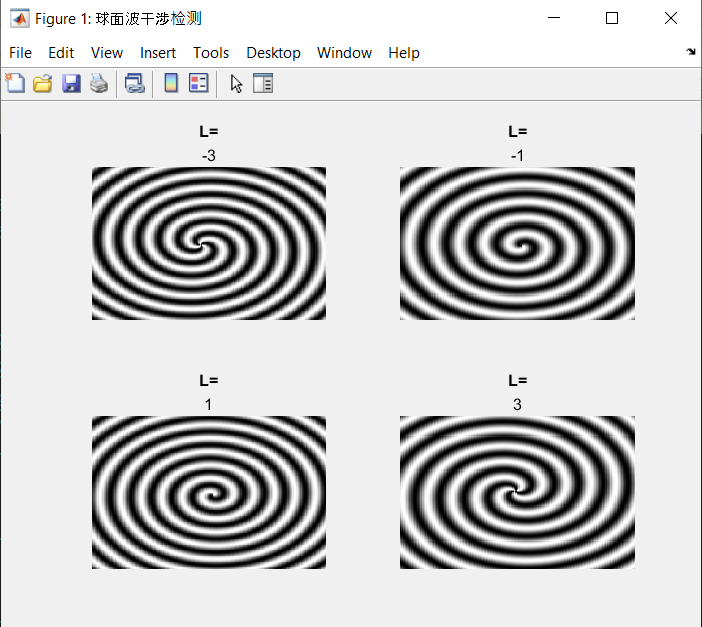Screen dimensions: 702x627
Task: Select the Edit Plot arrow tool
Action: click(236, 83)
